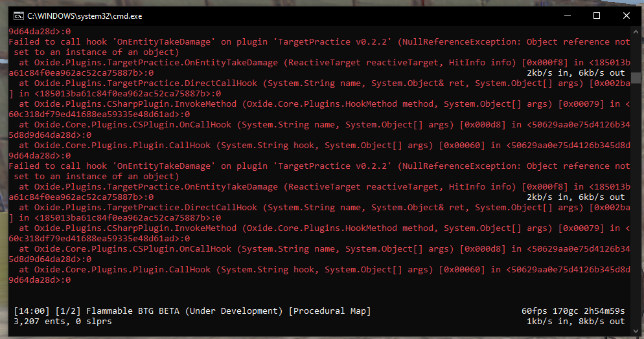This screenshot has height=339, width=644.
Task: Click '3,207 ents, 0 slprs' status text
Action: coord(63,322)
